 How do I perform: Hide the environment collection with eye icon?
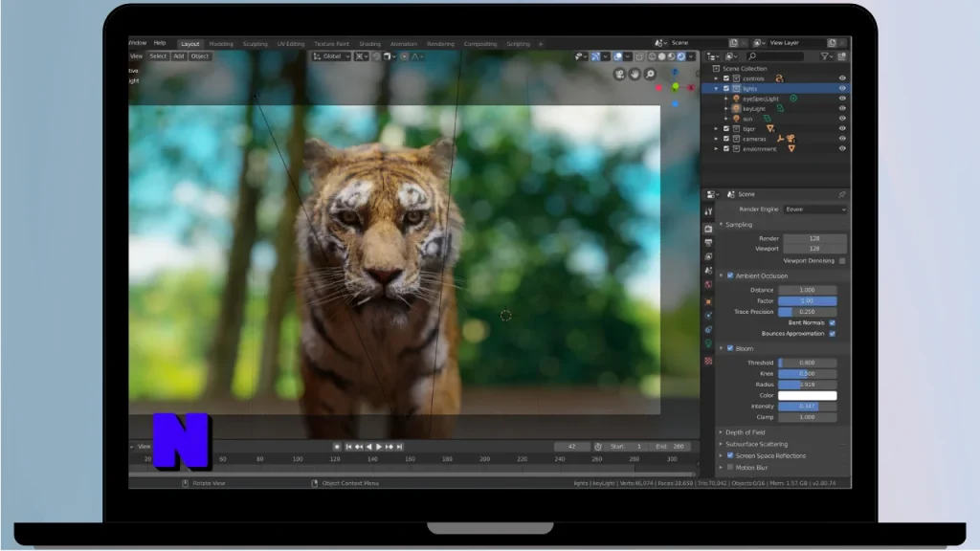click(x=842, y=148)
